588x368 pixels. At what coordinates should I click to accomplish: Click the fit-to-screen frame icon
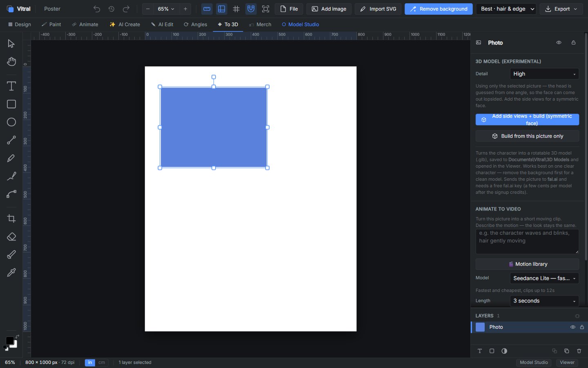266,9
